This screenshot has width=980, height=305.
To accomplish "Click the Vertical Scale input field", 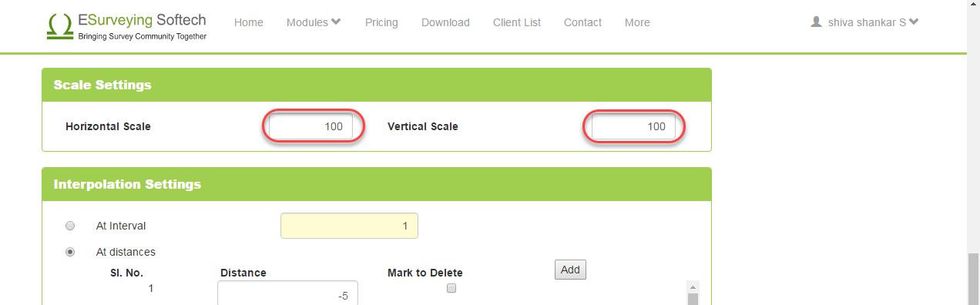I will pyautogui.click(x=633, y=126).
